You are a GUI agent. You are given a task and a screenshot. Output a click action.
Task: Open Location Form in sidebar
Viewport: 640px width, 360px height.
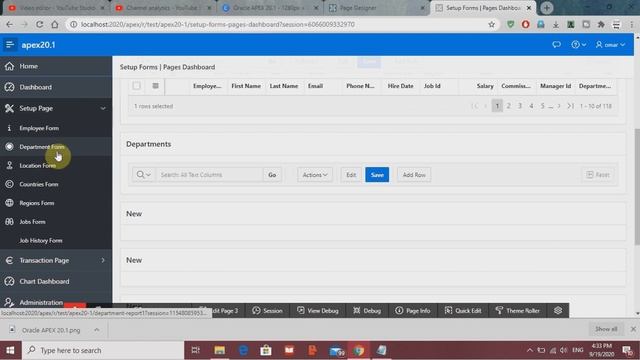pyautogui.click(x=56, y=166)
